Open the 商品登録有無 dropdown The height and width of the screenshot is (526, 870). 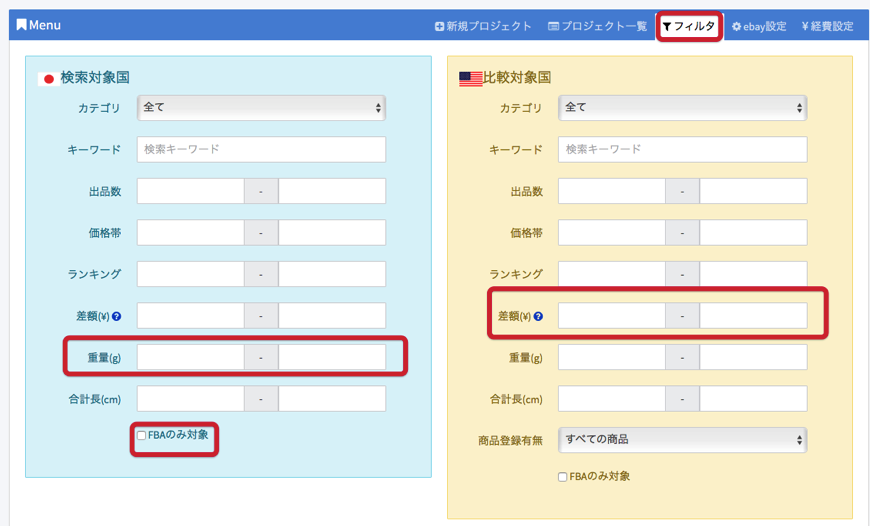[682, 440]
